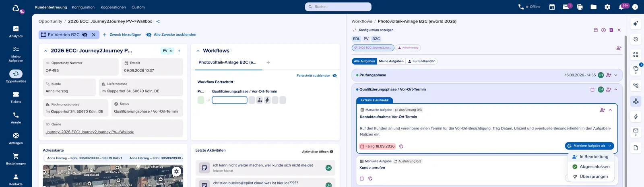The image size is (644, 187).
Task: Open notifications bell showing 99+
Action: (x=621, y=7)
